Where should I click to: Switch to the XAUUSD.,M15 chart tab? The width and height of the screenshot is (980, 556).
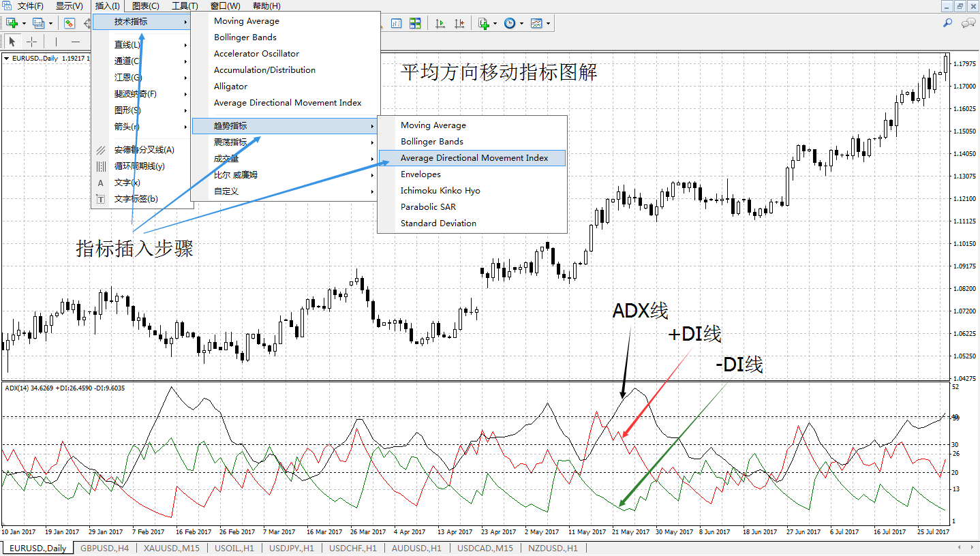pyautogui.click(x=171, y=549)
